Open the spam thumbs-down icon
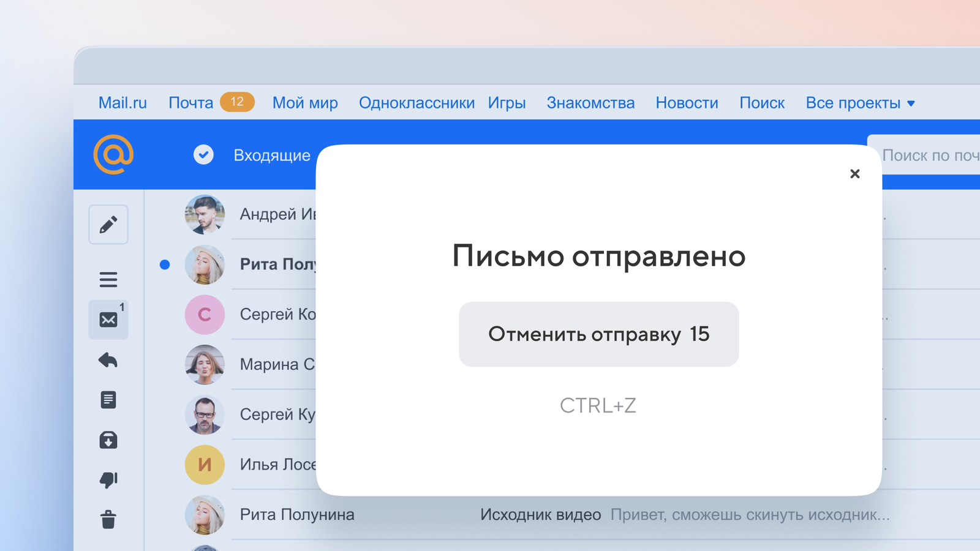The width and height of the screenshot is (980, 551). (x=108, y=480)
